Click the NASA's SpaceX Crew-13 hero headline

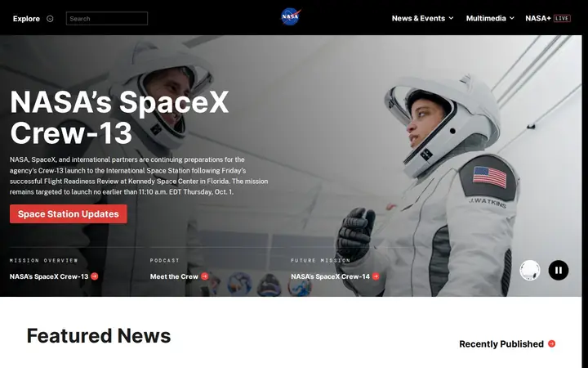(119, 117)
